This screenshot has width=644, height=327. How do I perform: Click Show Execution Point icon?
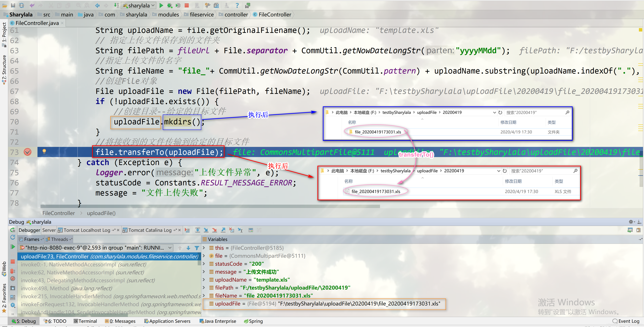click(x=187, y=230)
